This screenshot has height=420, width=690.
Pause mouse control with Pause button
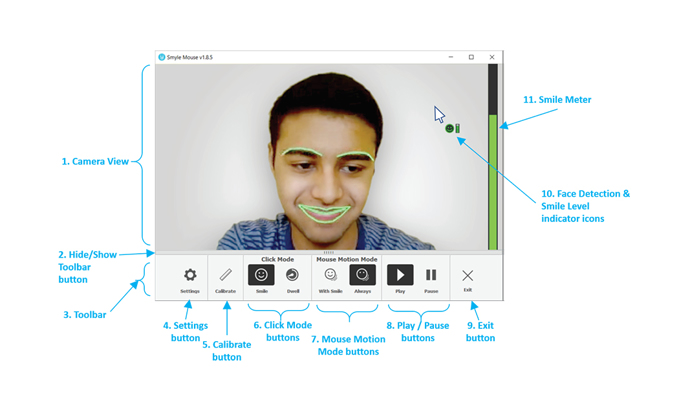click(431, 275)
